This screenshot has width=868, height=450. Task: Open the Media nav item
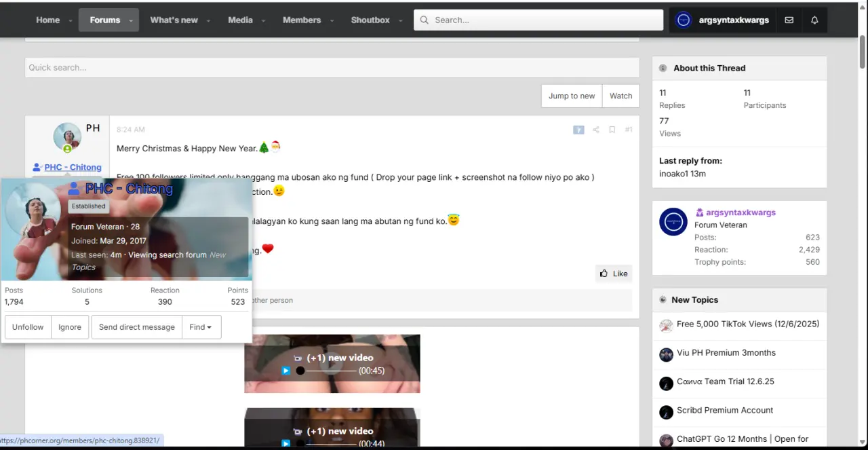tap(240, 20)
